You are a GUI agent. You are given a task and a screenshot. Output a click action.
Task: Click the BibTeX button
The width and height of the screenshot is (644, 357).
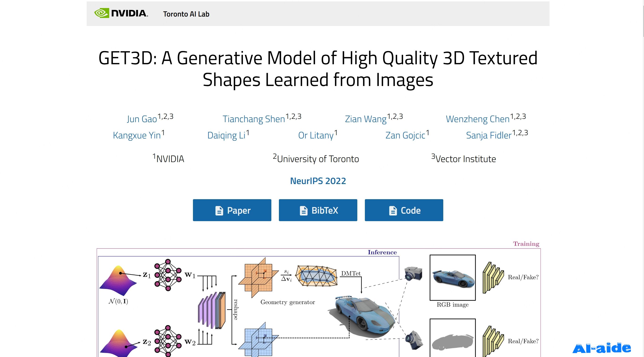[318, 210]
